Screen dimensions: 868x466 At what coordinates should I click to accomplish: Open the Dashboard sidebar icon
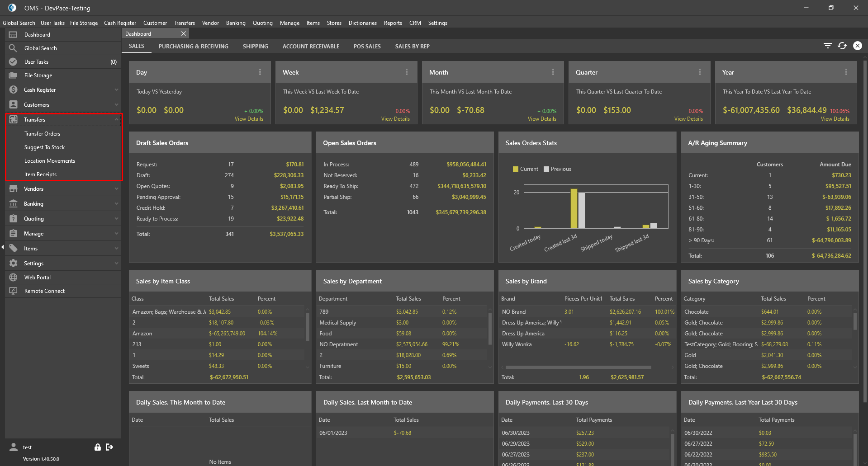tap(13, 35)
